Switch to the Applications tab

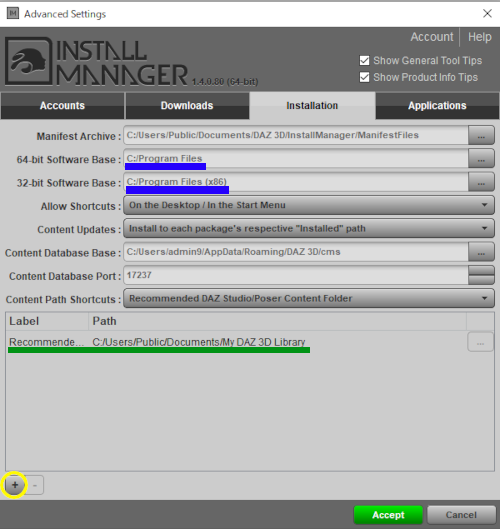pyautogui.click(x=437, y=106)
